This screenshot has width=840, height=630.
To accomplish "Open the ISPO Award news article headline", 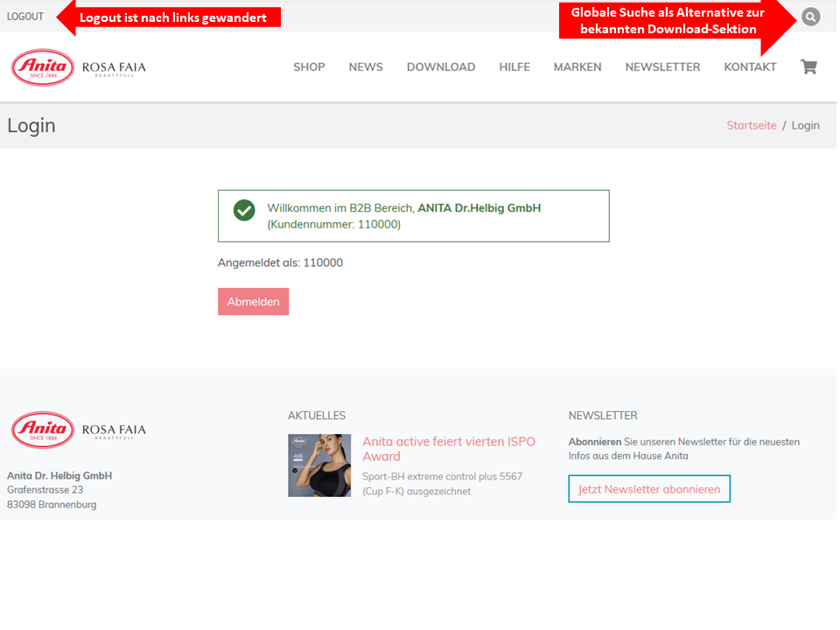I will (x=448, y=449).
